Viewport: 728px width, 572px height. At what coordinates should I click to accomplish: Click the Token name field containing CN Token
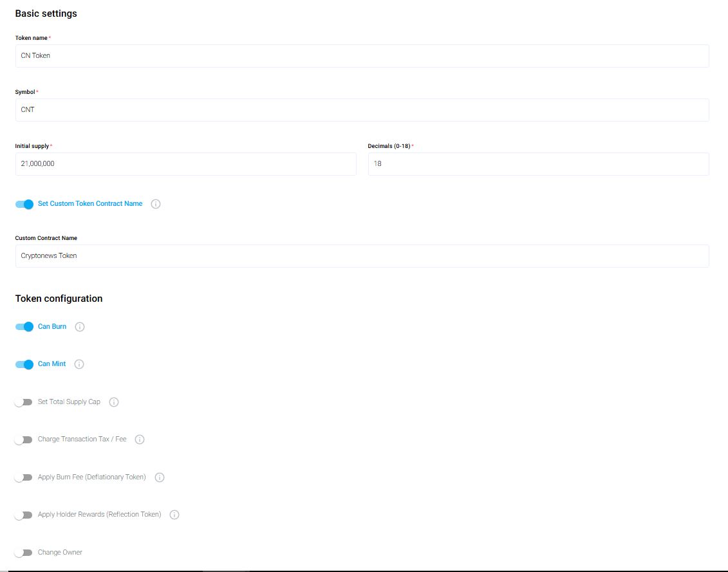coord(362,56)
